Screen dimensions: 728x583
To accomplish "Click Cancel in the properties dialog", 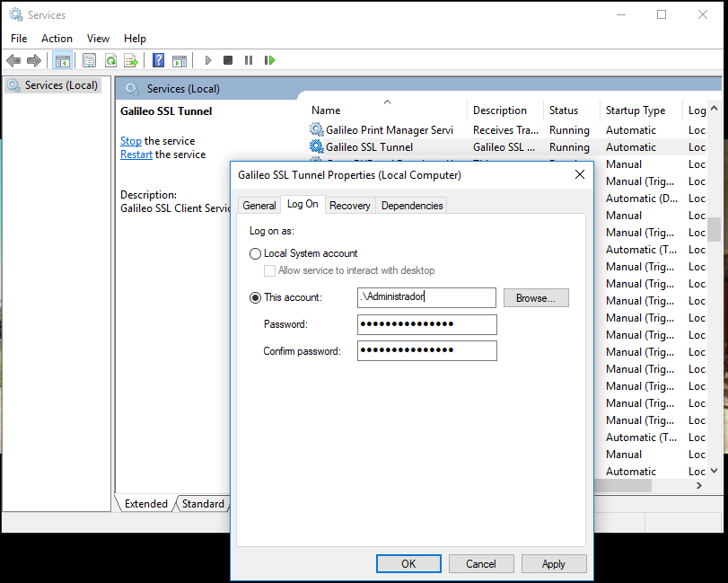I will pyautogui.click(x=481, y=564).
